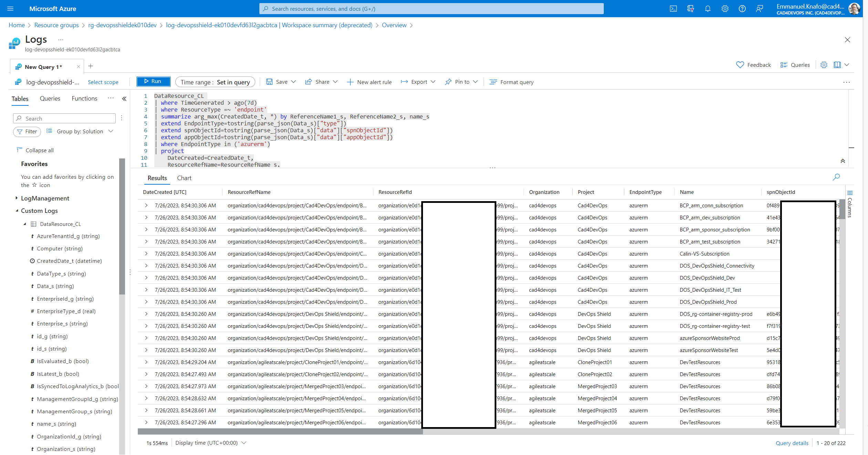868x455 pixels.
Task: Open the Pin to dropdown
Action: click(x=461, y=82)
